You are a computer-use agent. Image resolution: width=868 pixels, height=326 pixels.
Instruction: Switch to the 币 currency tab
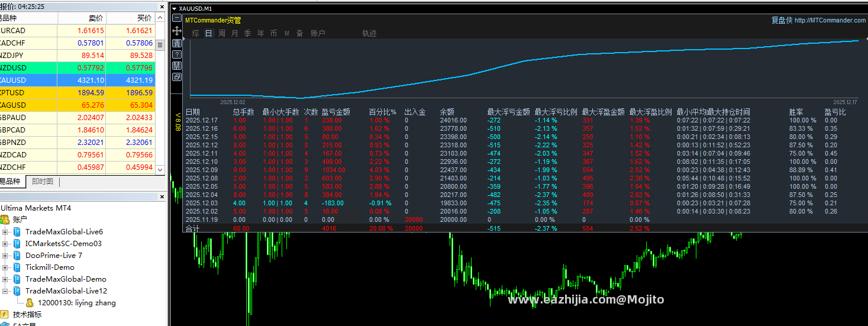(x=273, y=34)
